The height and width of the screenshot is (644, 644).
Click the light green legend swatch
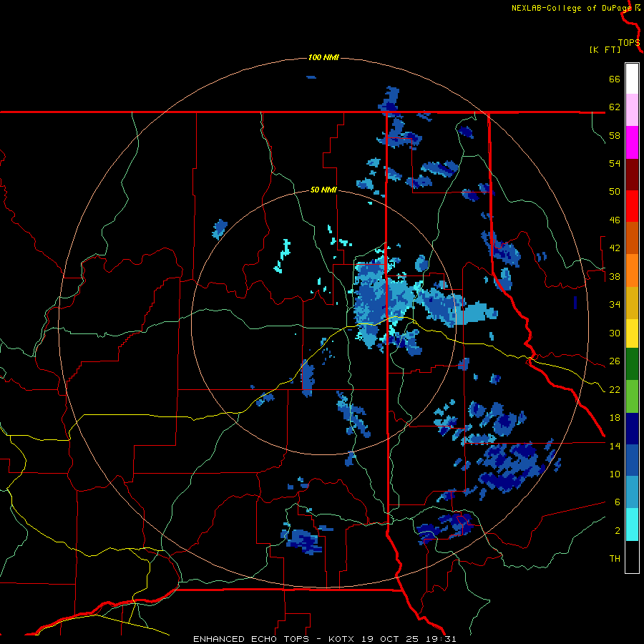pyautogui.click(x=632, y=396)
